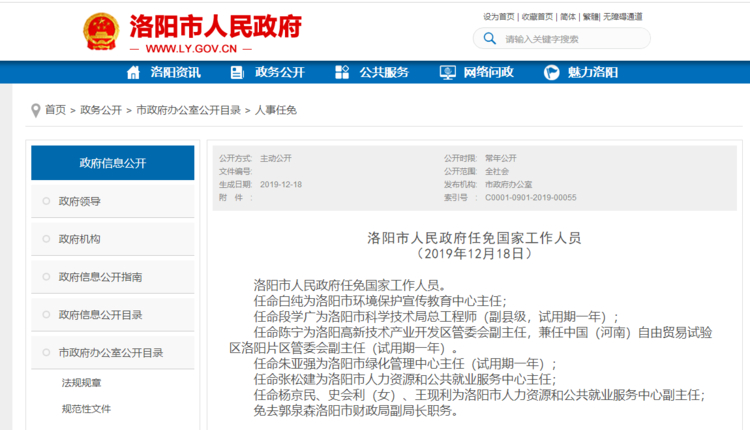Click the circle bullet beside 政府领导

pos(46,201)
